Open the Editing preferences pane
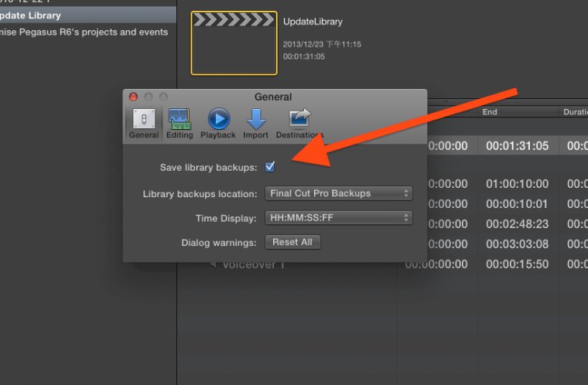This screenshot has height=385, width=588. [179, 124]
